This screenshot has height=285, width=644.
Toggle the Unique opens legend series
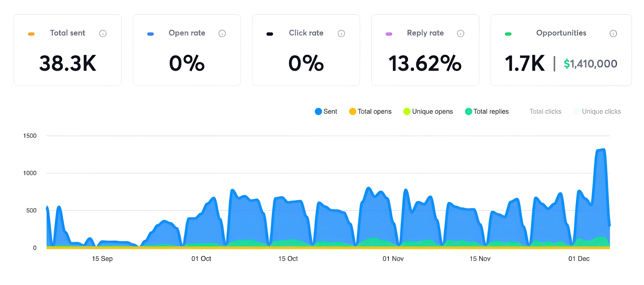[x=428, y=111]
